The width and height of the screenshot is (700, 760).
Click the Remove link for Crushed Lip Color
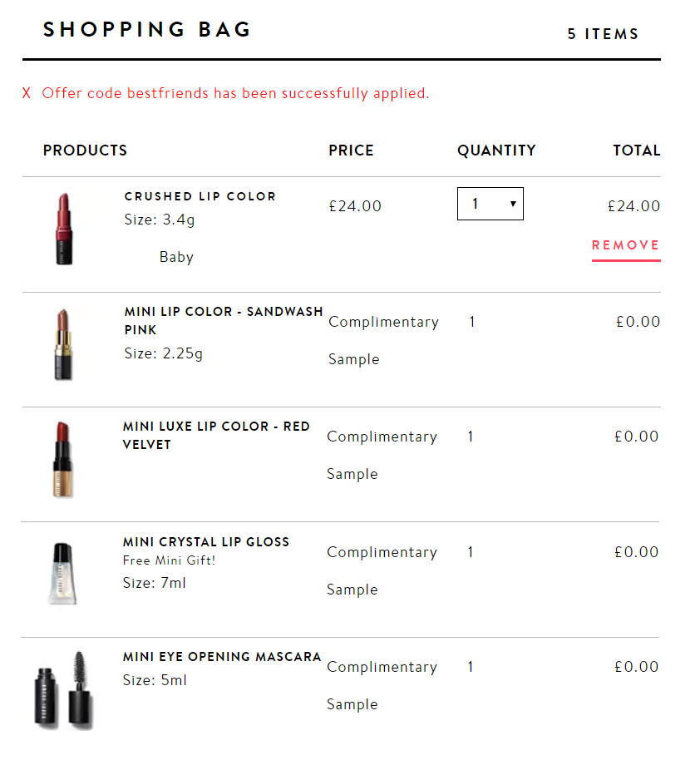[626, 245]
